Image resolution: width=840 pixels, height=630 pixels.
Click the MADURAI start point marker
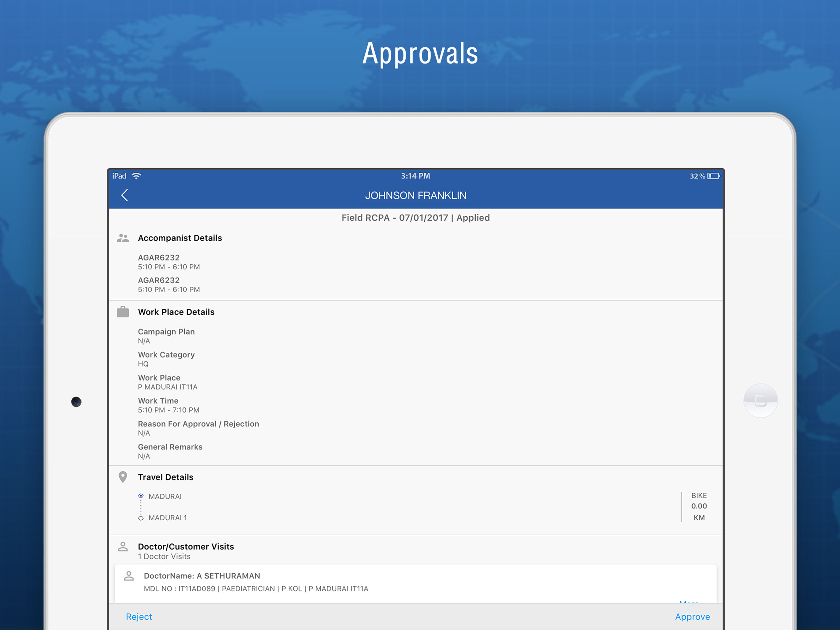click(x=141, y=496)
